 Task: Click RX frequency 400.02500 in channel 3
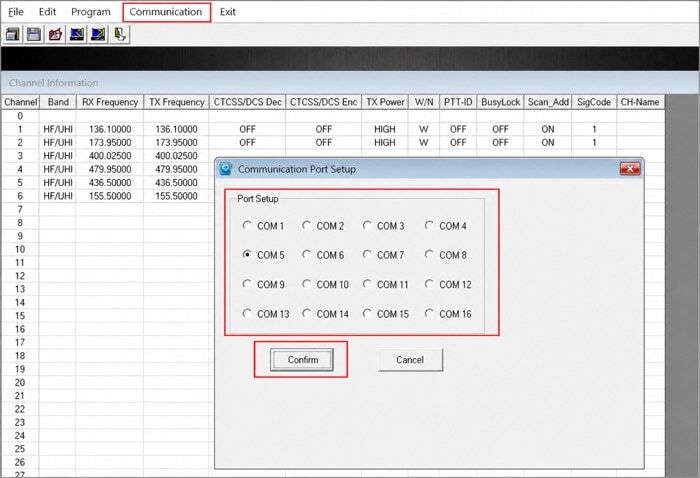point(110,156)
